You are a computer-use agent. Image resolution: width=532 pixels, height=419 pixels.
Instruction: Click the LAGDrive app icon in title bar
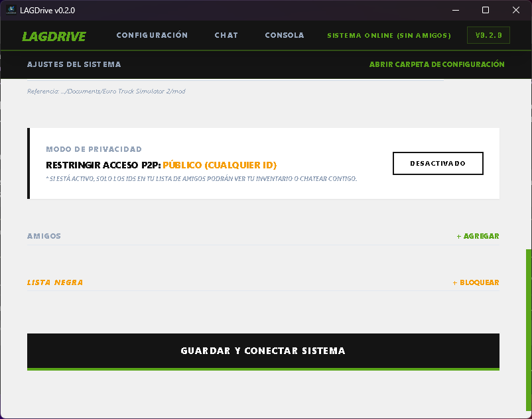(x=11, y=10)
